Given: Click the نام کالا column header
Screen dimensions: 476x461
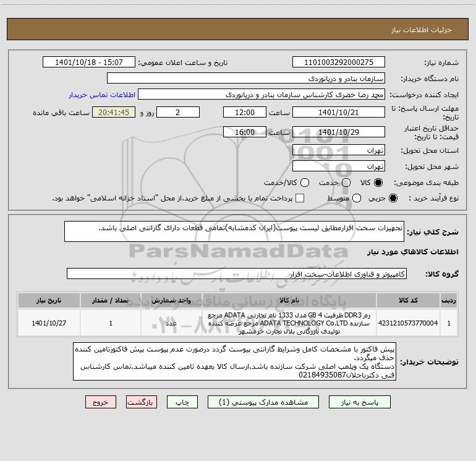Looking at the screenshot, I should pos(289,300).
